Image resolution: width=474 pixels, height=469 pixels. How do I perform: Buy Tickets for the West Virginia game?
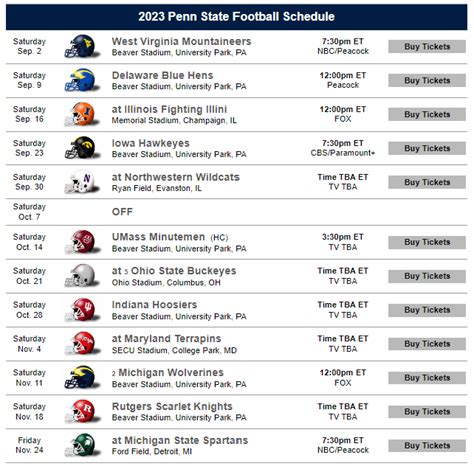tap(427, 47)
